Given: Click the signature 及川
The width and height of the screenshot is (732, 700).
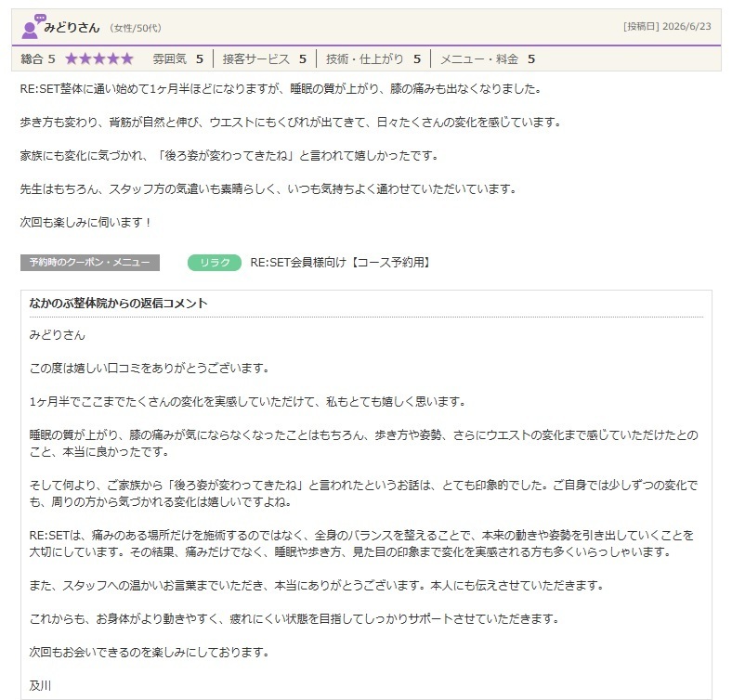Looking at the screenshot, I should [40, 685].
